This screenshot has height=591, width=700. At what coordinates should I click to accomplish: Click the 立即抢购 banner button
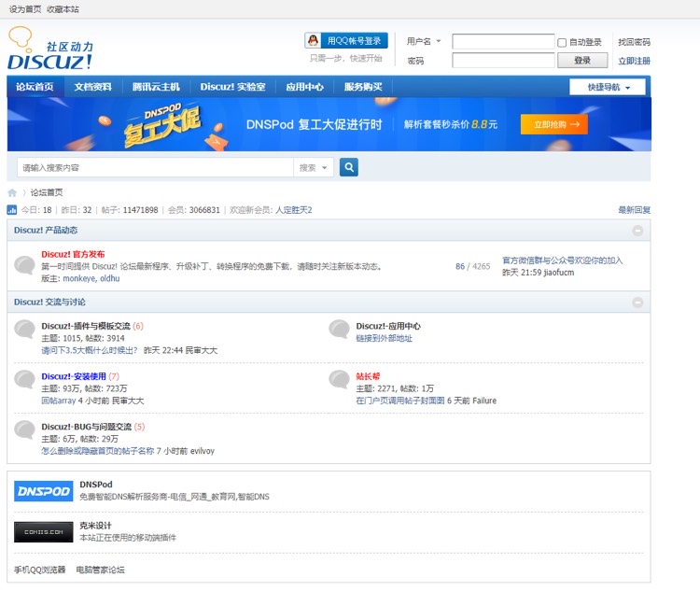(554, 124)
